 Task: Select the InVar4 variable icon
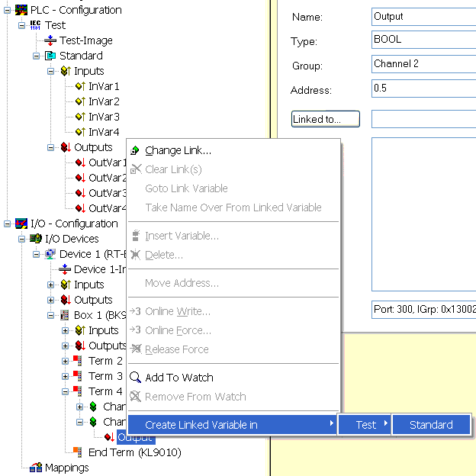80,132
